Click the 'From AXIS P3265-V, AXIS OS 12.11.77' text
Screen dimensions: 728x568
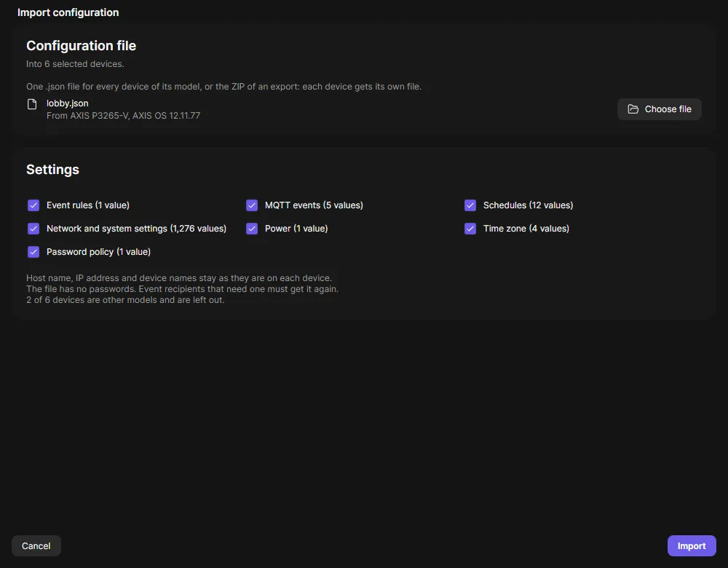tap(124, 116)
